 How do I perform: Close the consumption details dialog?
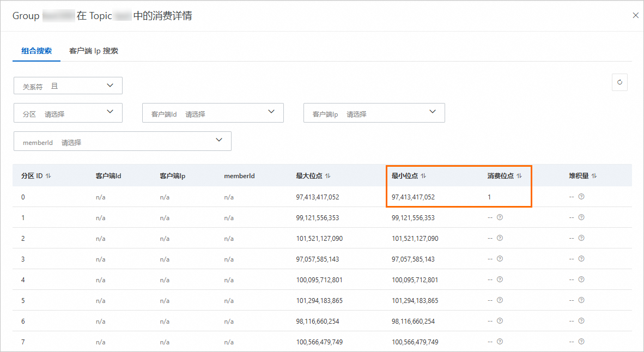coord(635,15)
